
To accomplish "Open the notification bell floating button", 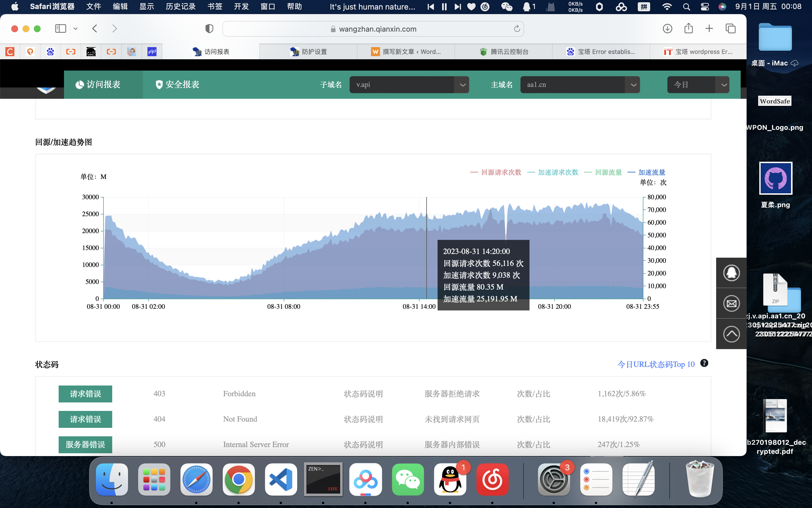I will pos(731,273).
